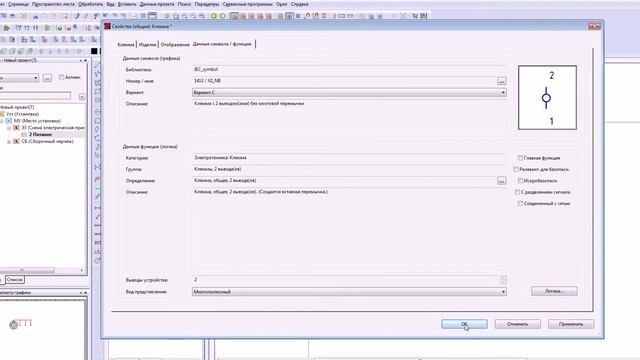The height and width of the screenshot is (360, 640).
Task: Click the red circle toolbar icon
Action: click(68, 28)
